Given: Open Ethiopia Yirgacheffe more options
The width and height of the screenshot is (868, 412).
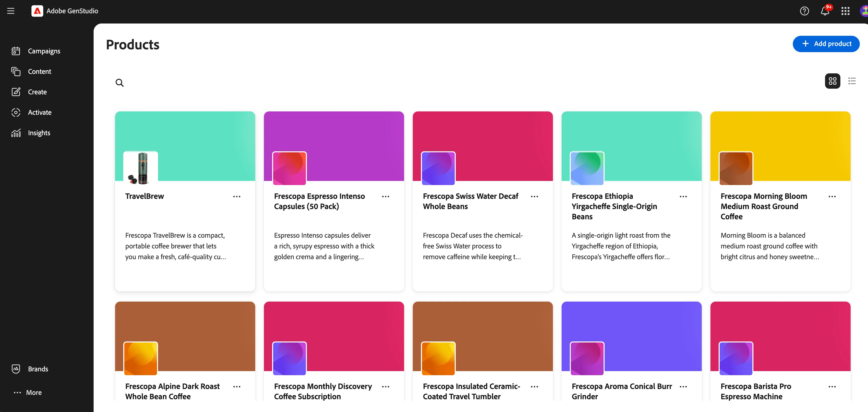Looking at the screenshot, I should click(683, 196).
